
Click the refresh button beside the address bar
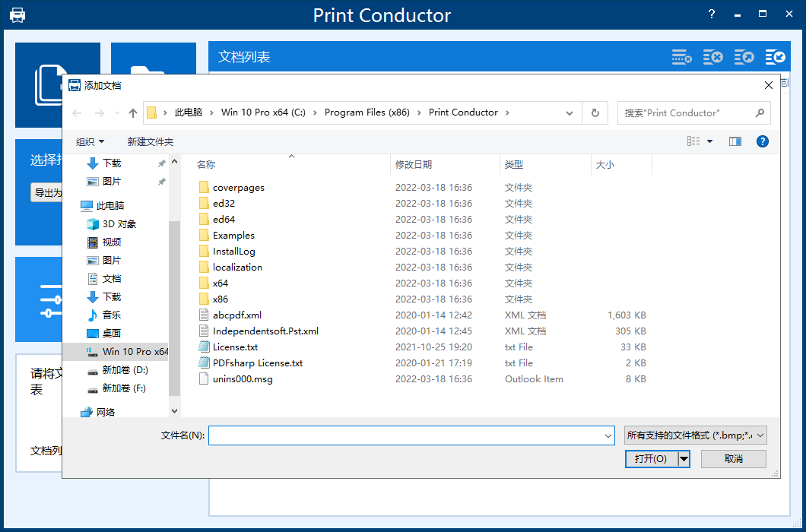coord(595,112)
